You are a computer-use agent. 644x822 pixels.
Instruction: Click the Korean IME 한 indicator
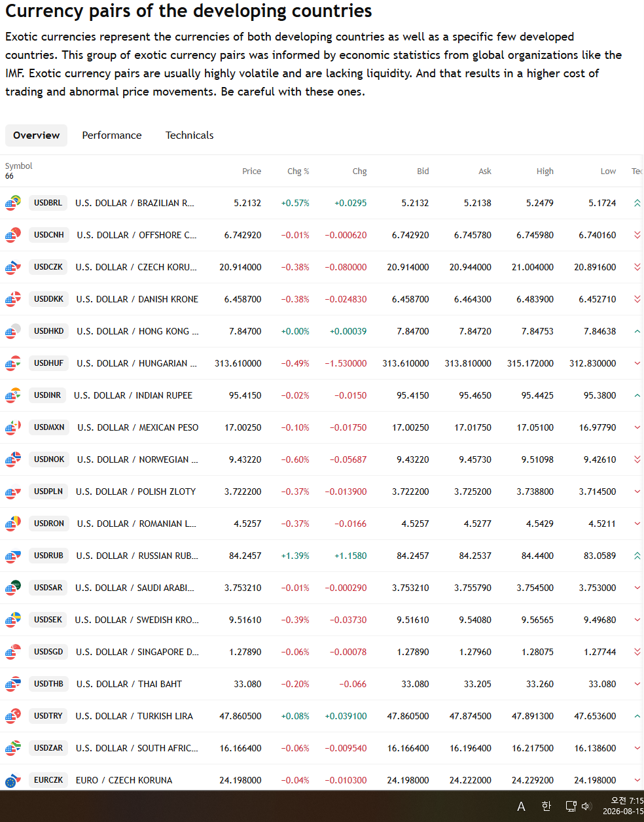(x=546, y=806)
